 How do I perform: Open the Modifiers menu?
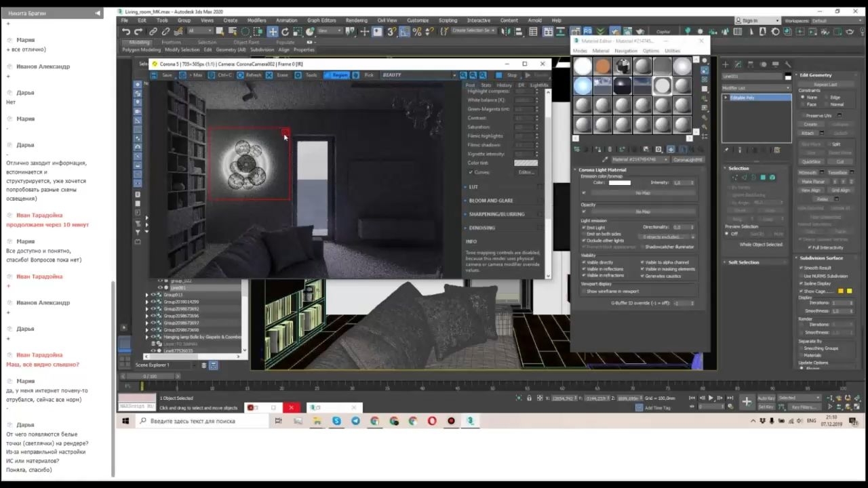[256, 20]
